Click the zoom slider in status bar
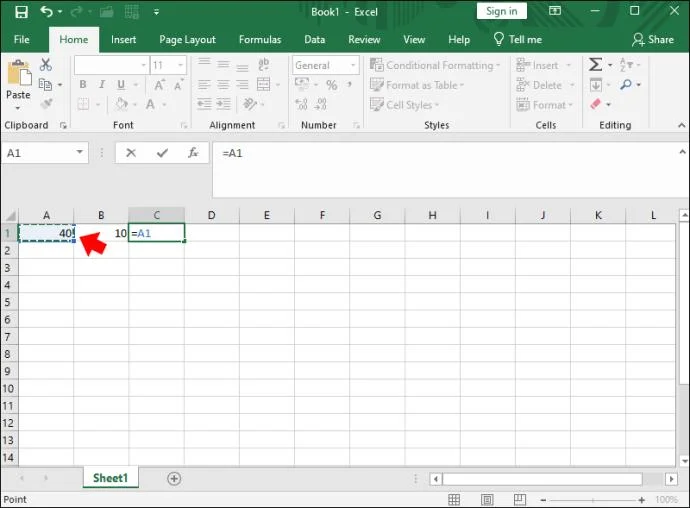Viewport: 690px width, 508px height. tap(593, 500)
